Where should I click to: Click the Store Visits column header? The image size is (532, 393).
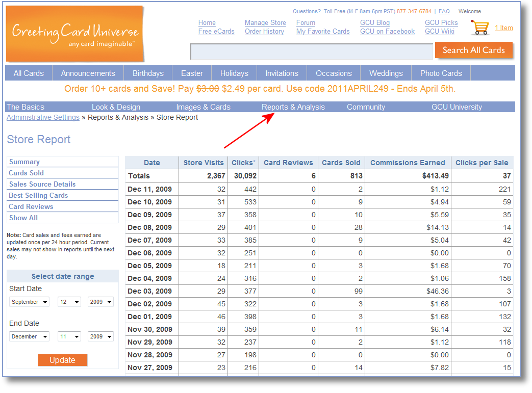click(x=204, y=163)
